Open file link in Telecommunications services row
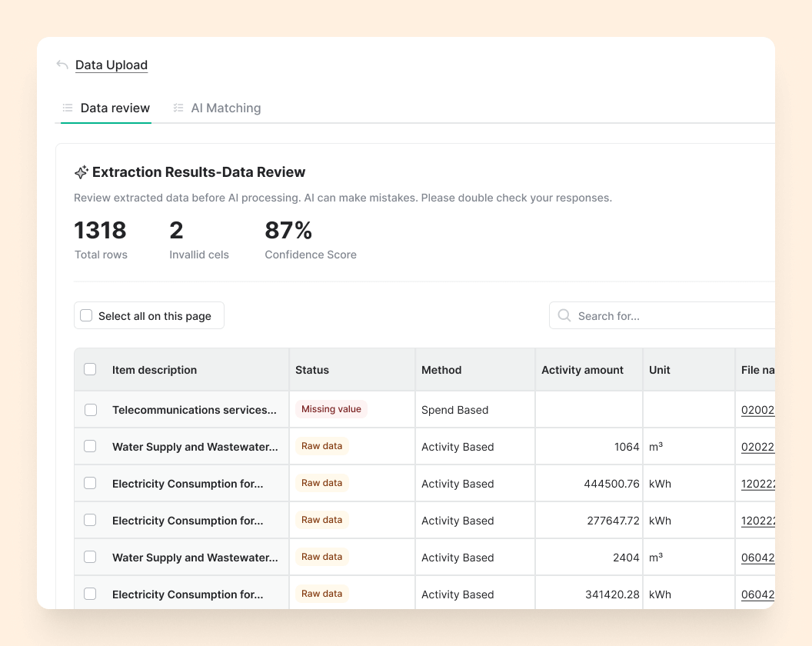The width and height of the screenshot is (812, 646). click(757, 410)
